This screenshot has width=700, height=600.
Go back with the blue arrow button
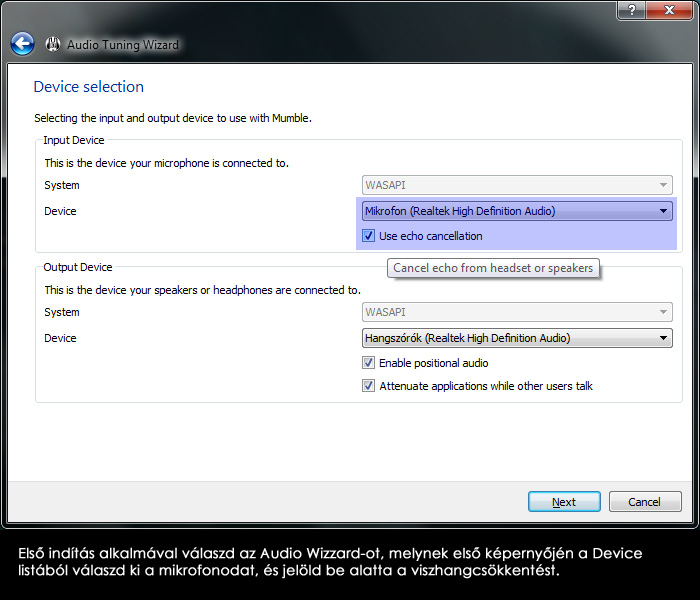pos(22,44)
